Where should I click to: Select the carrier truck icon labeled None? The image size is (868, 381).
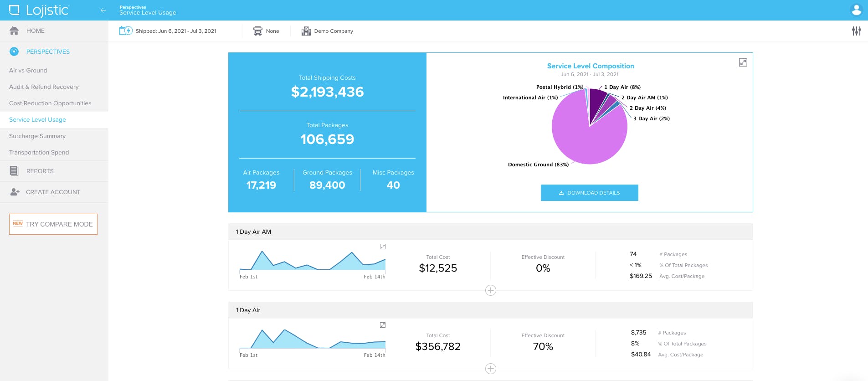click(258, 31)
